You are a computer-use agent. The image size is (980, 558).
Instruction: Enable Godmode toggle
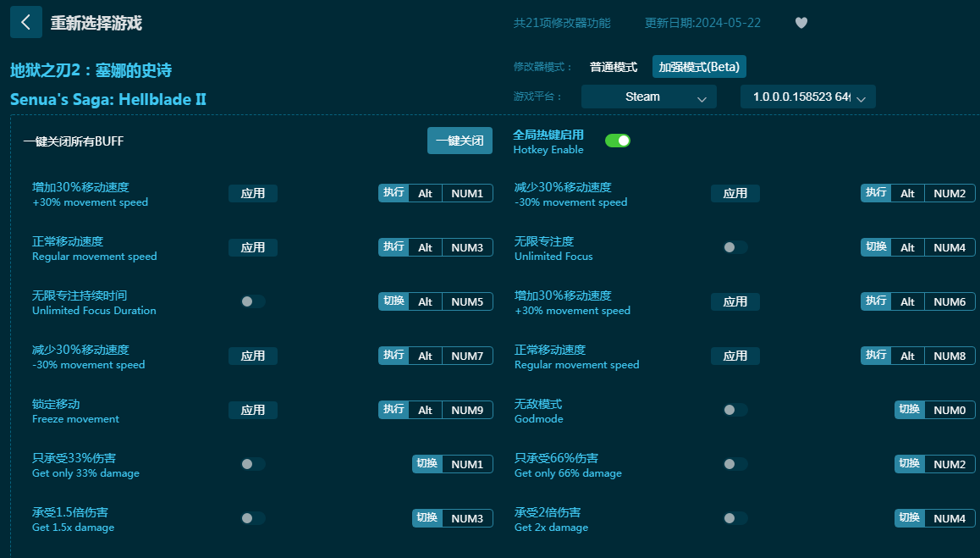tap(735, 411)
